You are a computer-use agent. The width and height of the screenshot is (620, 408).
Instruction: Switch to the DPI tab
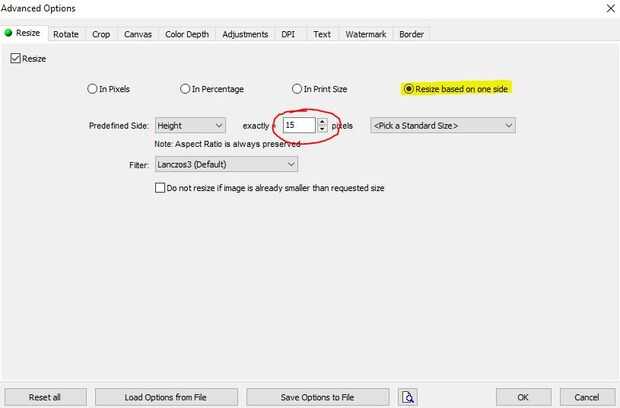pos(288,34)
